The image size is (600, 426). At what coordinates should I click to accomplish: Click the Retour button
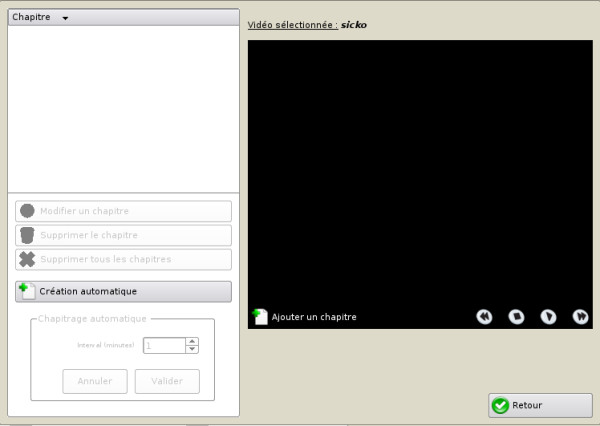pyautogui.click(x=540, y=405)
